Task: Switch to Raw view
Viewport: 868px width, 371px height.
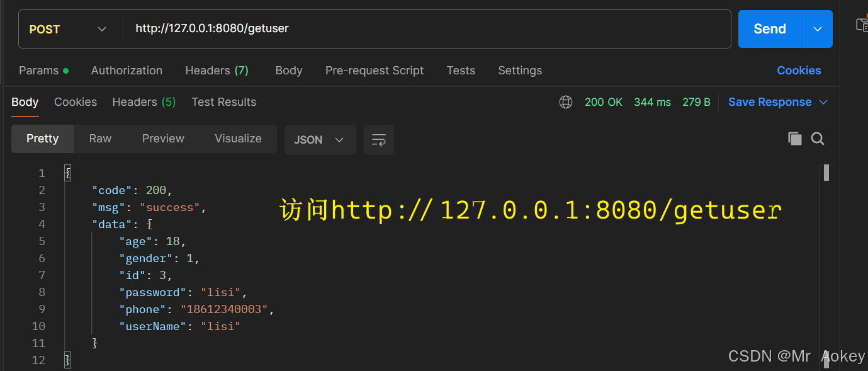Action: click(100, 139)
